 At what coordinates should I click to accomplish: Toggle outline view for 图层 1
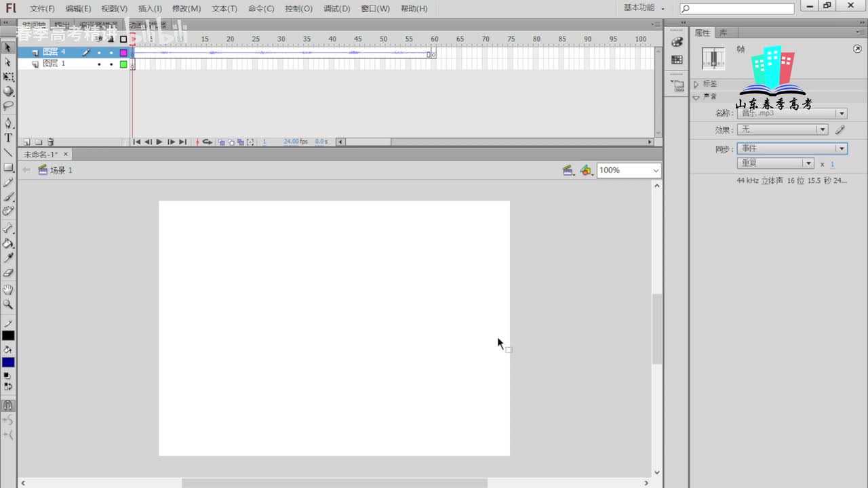[x=123, y=64]
